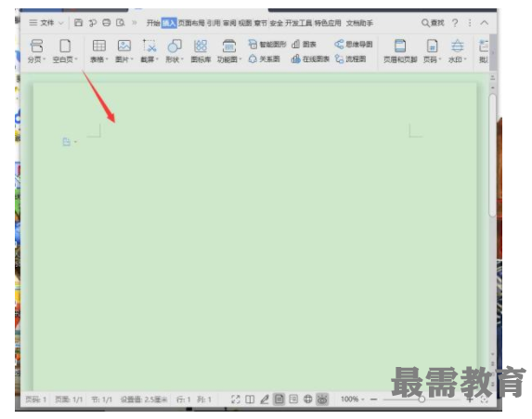Click the zoom out minus button

[x=373, y=399]
